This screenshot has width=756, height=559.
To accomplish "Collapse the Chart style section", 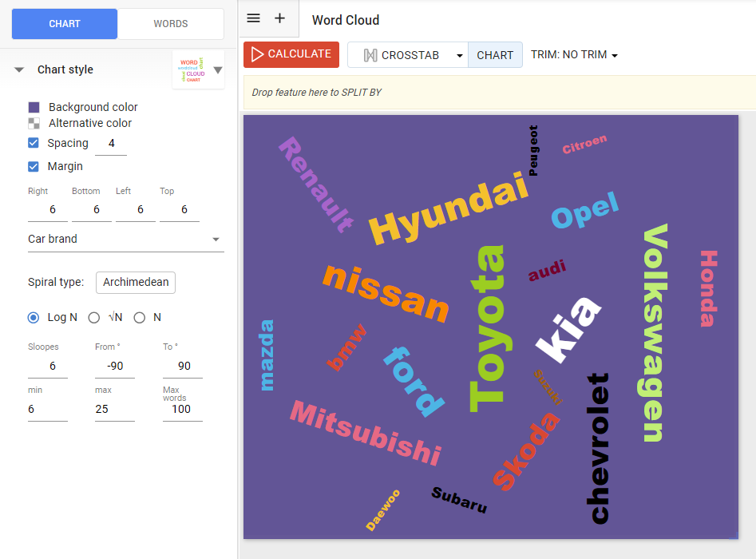I will coord(18,69).
